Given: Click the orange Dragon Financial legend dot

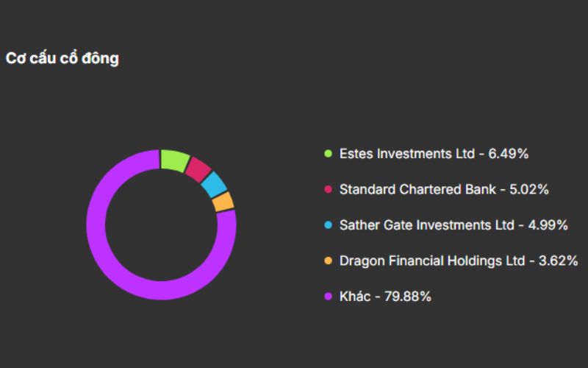Looking at the screenshot, I should click(328, 261).
